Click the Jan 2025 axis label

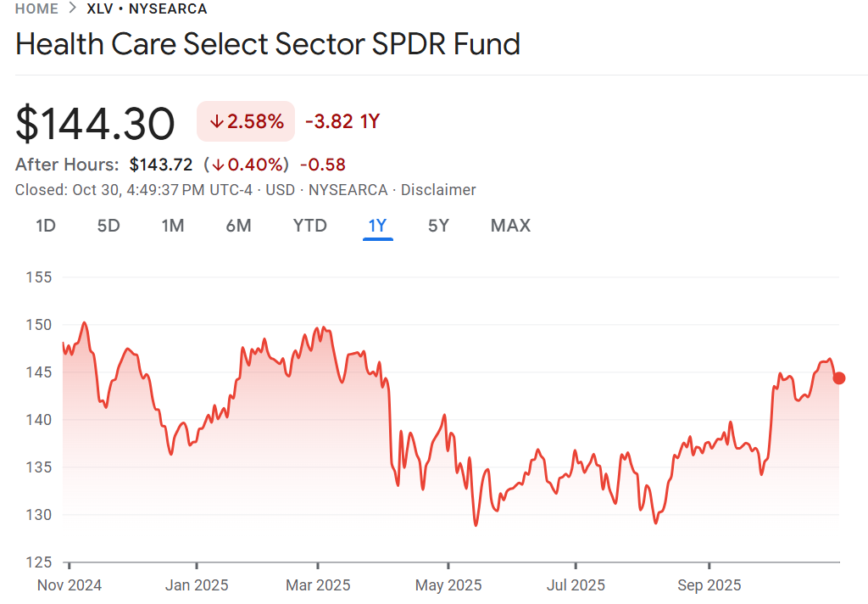[196, 585]
